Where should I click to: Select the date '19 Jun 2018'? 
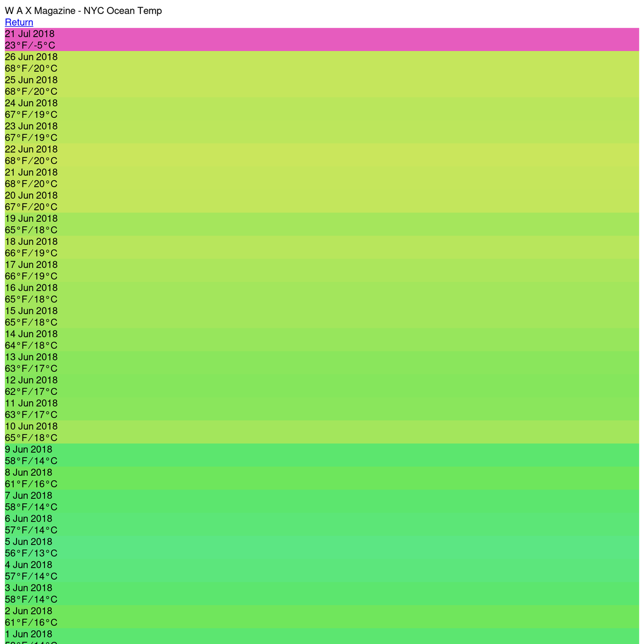31,218
